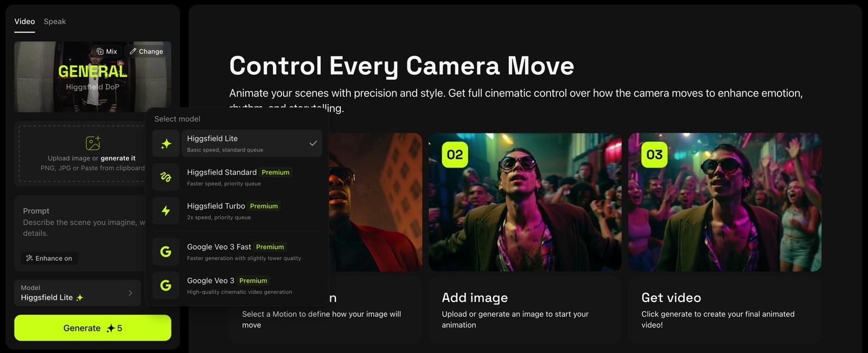Open the step 03 nightclub image
This screenshot has height=353, width=868.
click(725, 202)
